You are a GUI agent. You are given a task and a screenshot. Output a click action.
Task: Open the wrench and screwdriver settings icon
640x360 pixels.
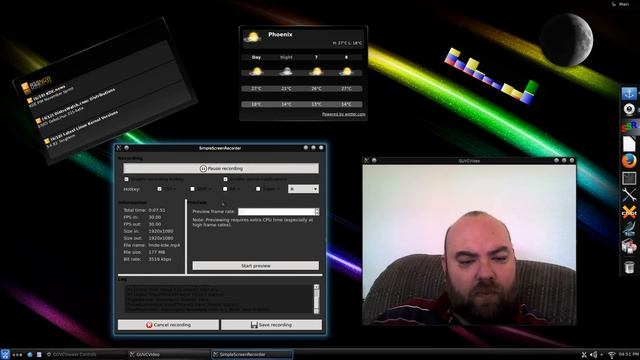point(629,195)
